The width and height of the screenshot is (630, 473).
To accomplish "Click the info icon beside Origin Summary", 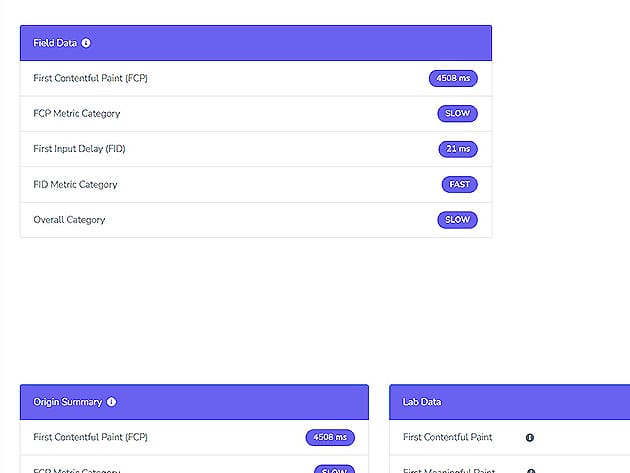I will [x=111, y=402].
